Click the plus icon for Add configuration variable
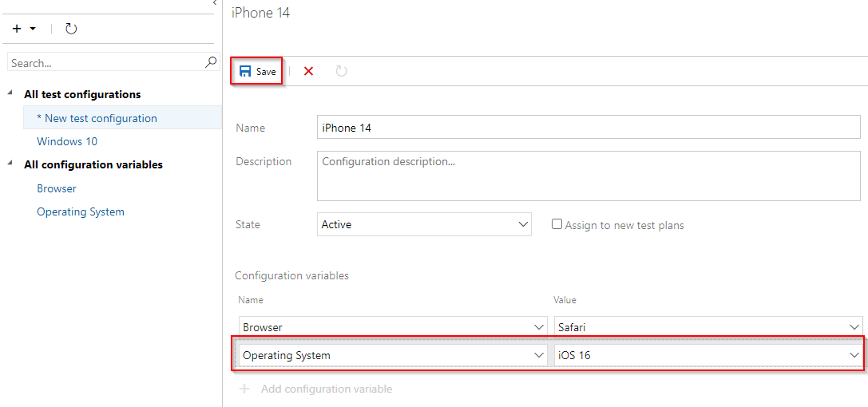Screen dimensions: 868x407 click(244, 389)
